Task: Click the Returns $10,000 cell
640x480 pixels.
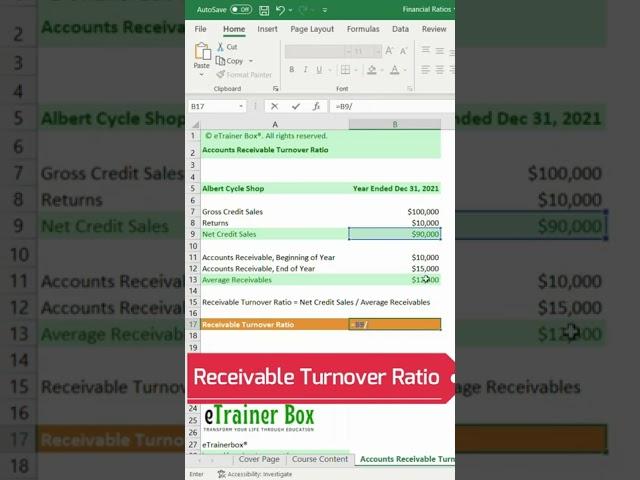Action: click(x=395, y=223)
